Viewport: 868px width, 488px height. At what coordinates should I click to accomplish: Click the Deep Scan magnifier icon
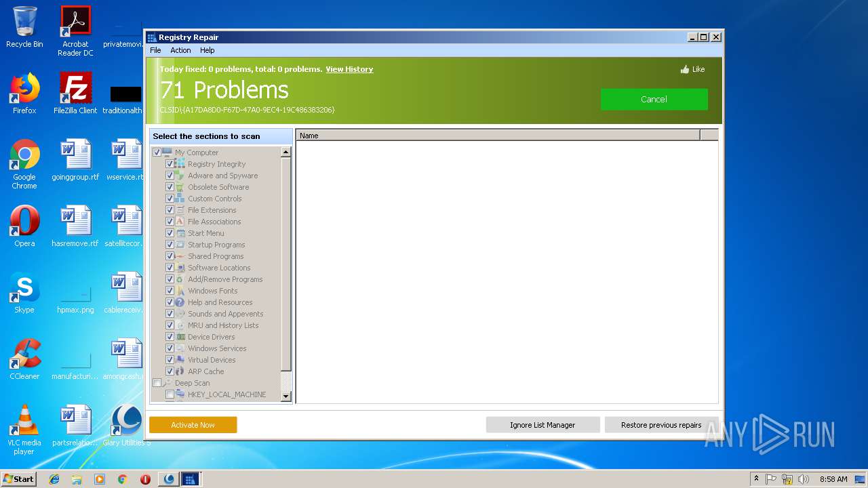click(x=167, y=383)
